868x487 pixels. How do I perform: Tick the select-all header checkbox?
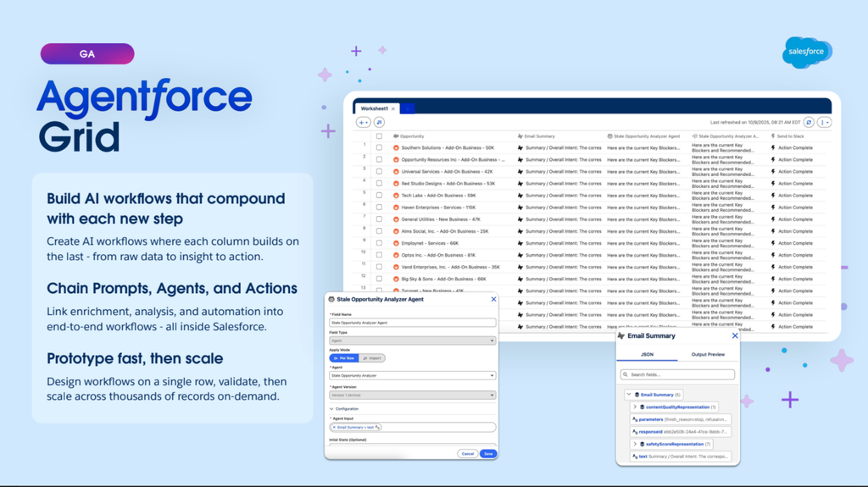pyautogui.click(x=379, y=136)
